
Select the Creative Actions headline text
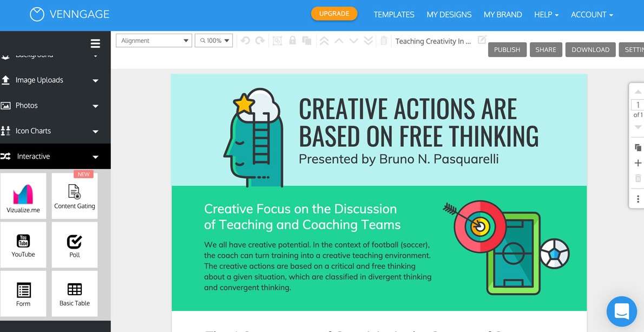pos(418,122)
